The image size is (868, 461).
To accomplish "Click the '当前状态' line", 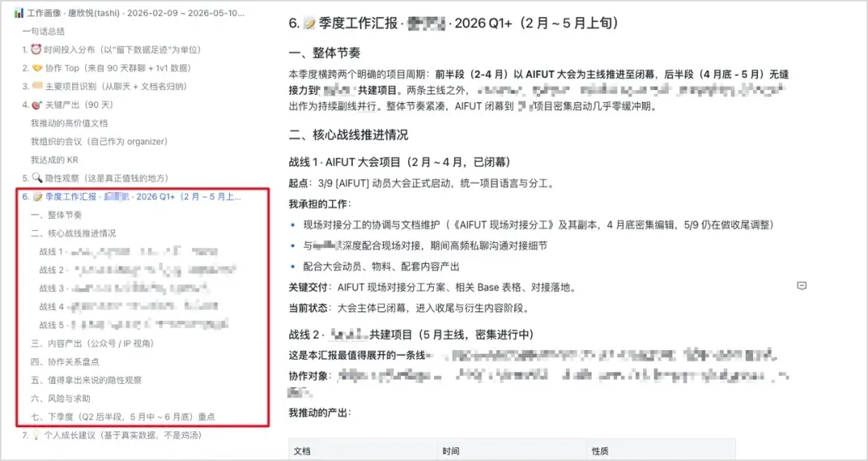I will point(409,307).
